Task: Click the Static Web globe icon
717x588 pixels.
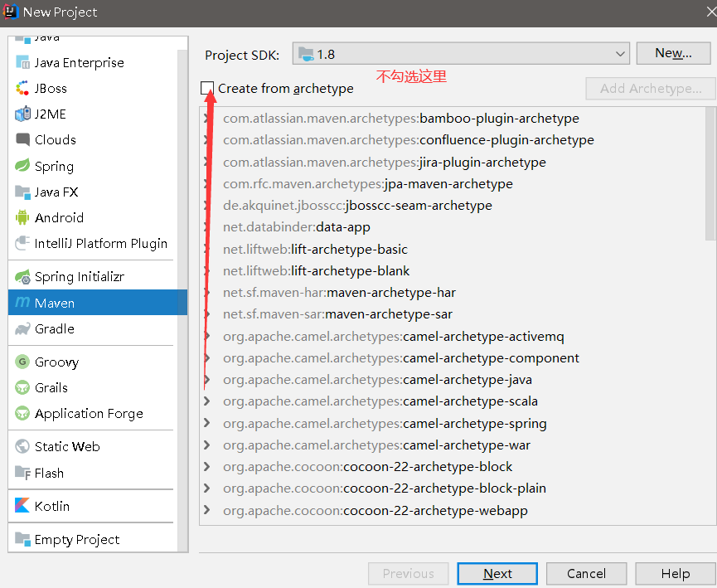Action: (x=22, y=446)
